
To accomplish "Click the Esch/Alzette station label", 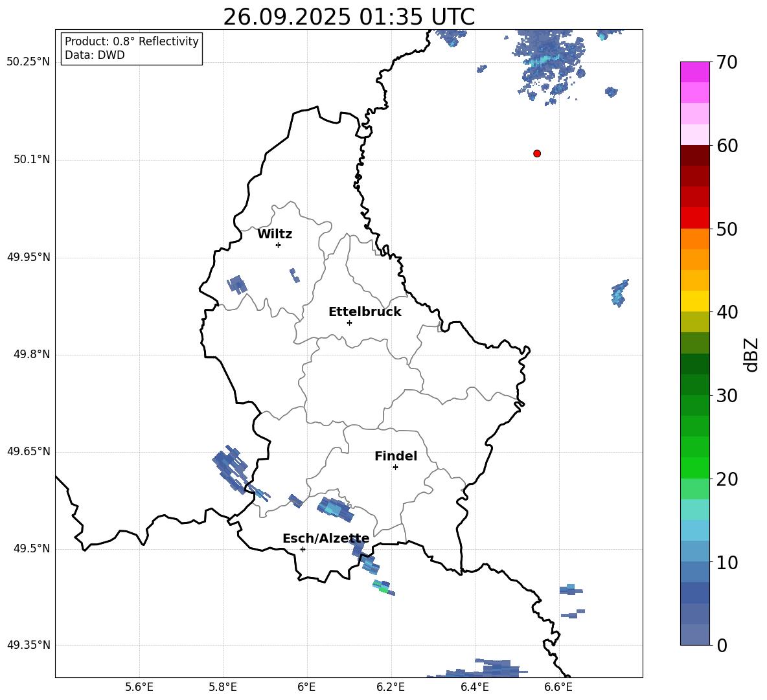I will (326, 539).
